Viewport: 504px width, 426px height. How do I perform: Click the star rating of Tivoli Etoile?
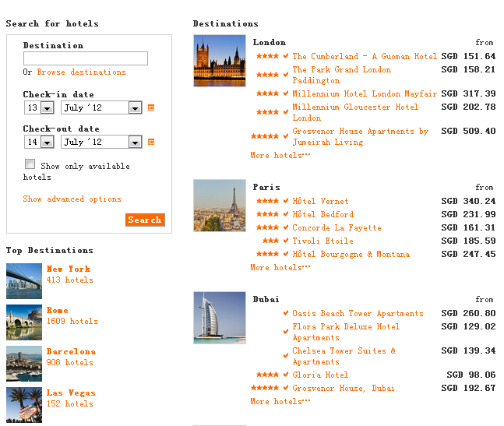pyautogui.click(x=270, y=241)
